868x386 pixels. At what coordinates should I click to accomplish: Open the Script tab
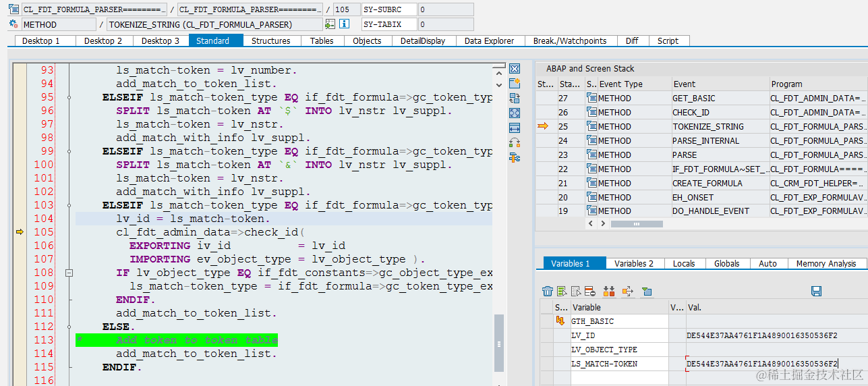pos(668,40)
